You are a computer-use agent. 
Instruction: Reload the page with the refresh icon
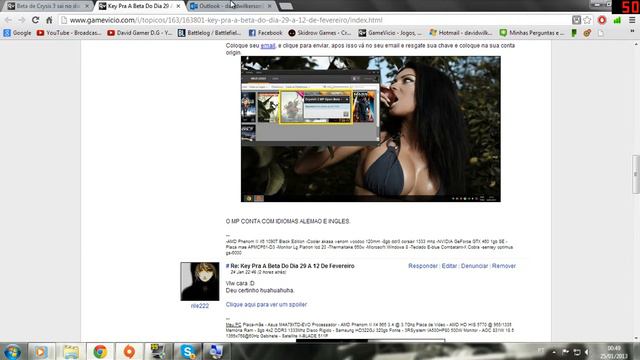coord(36,20)
